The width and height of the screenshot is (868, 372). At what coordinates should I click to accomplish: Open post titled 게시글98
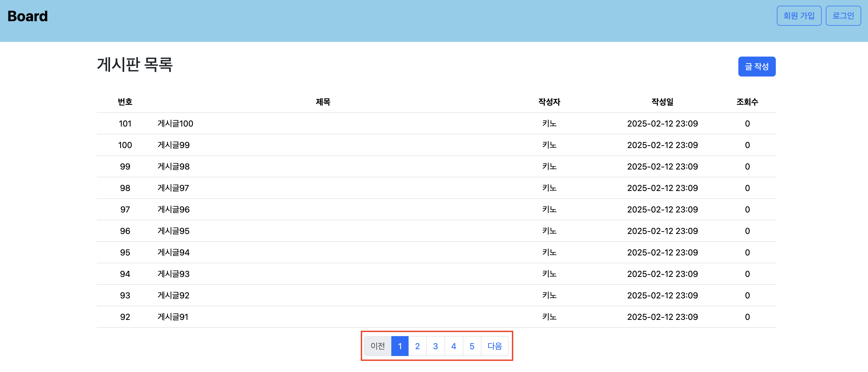(x=174, y=167)
